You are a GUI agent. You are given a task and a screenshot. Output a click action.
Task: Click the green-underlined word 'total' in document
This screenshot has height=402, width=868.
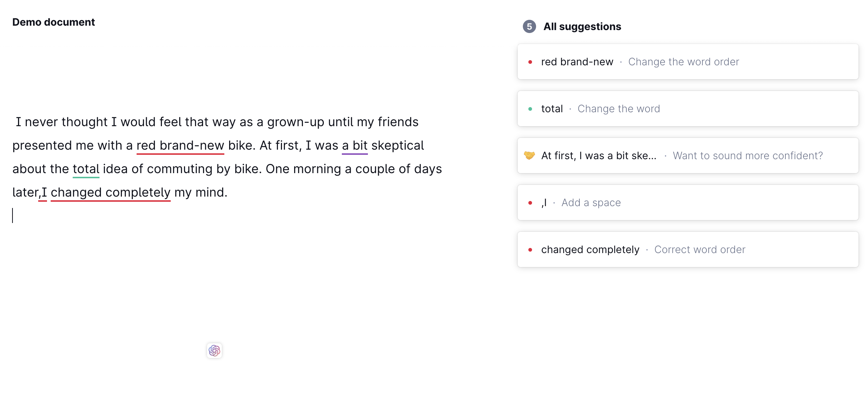coord(86,169)
